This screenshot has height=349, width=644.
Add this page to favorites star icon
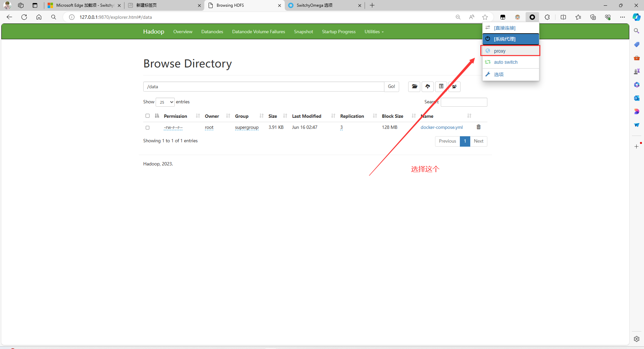coord(485,17)
